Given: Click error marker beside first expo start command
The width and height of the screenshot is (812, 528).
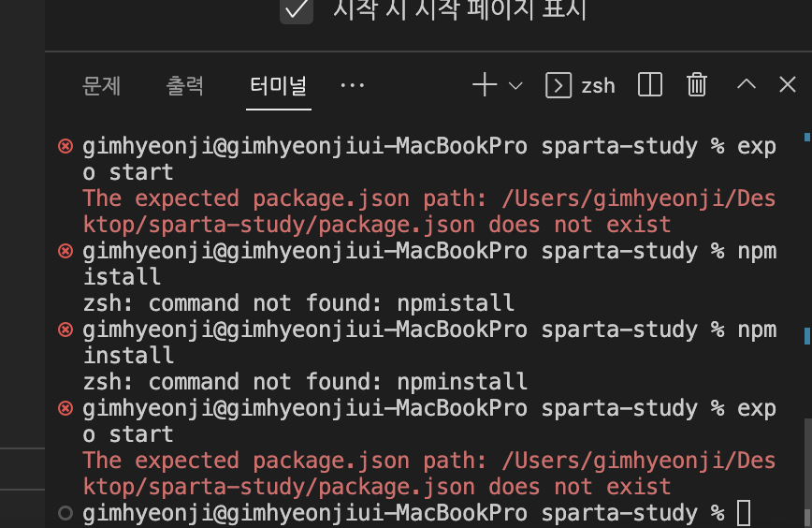Looking at the screenshot, I should click(x=65, y=146).
